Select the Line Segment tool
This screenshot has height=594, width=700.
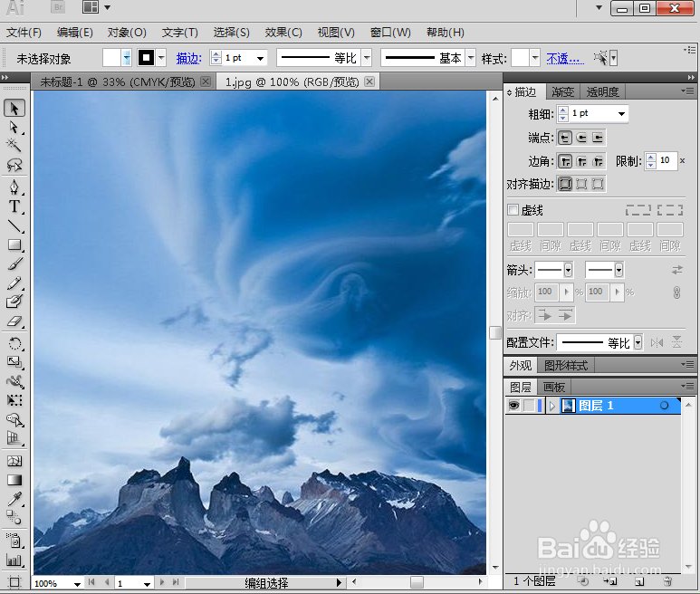[x=14, y=226]
